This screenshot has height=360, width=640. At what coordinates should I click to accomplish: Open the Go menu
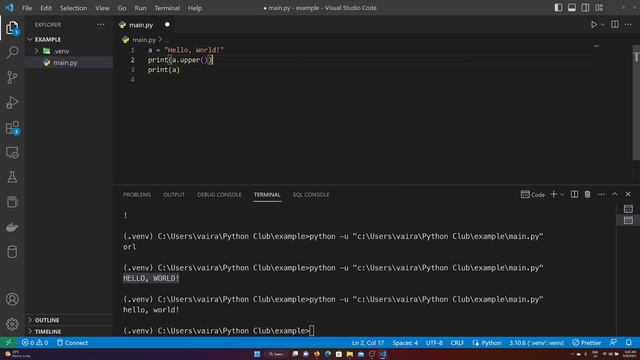click(122, 8)
